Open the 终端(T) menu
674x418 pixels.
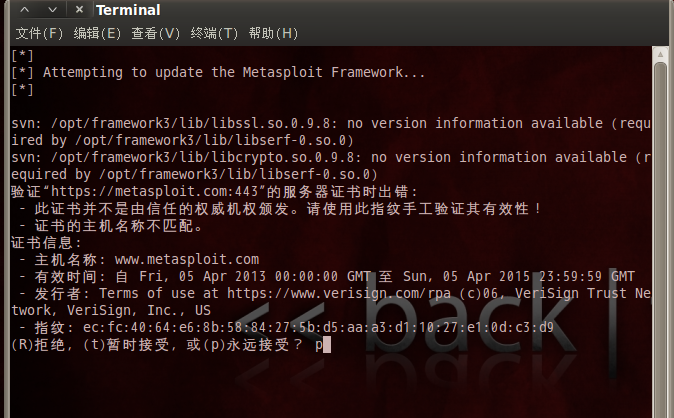pos(214,33)
